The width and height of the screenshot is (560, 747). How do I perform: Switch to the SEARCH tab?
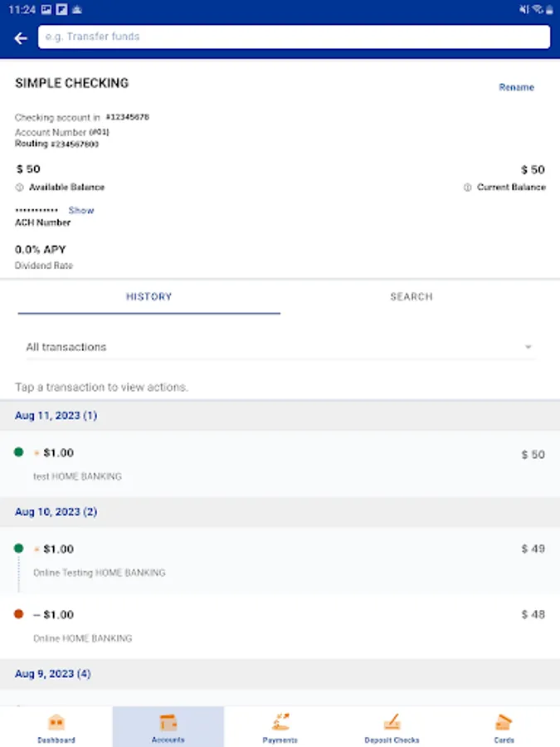(x=411, y=296)
